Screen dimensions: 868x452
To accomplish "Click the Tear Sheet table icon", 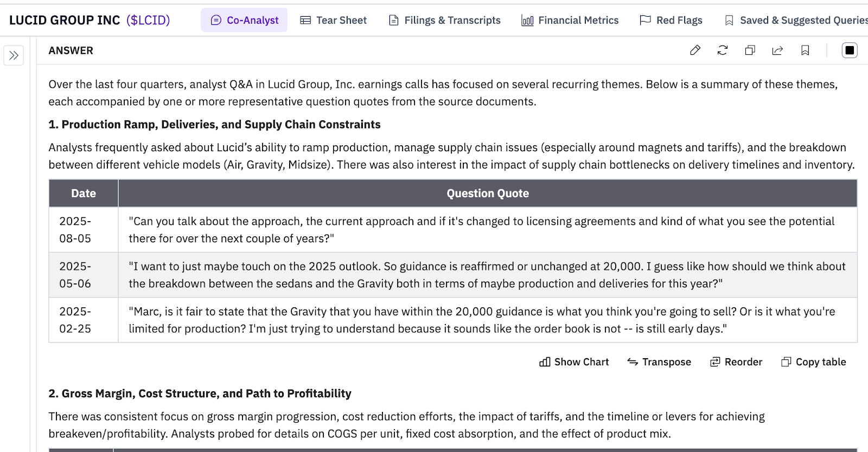I will 305,20.
